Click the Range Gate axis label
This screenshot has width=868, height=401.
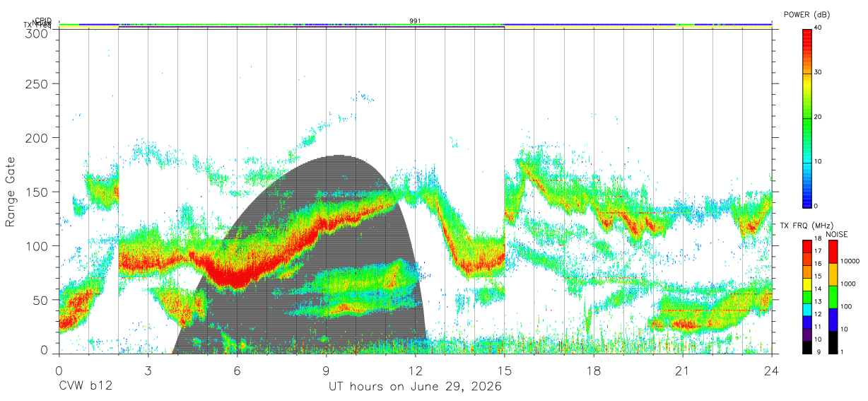pyautogui.click(x=11, y=192)
